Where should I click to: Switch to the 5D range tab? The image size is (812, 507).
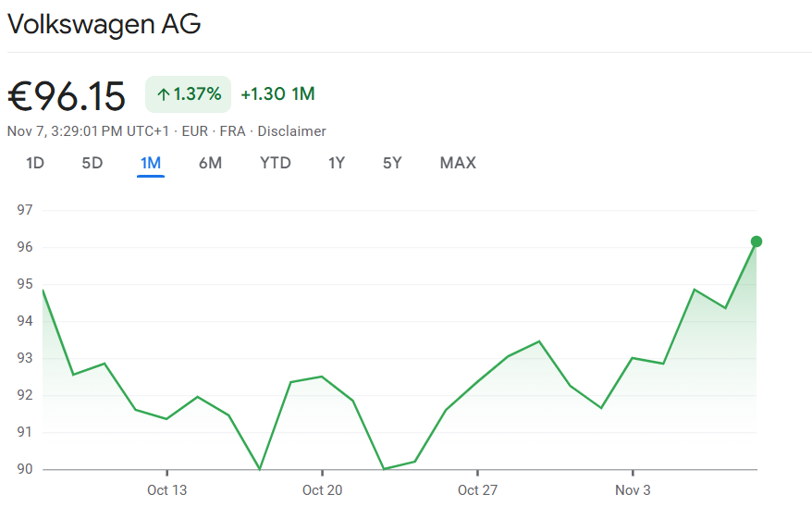coord(92,163)
